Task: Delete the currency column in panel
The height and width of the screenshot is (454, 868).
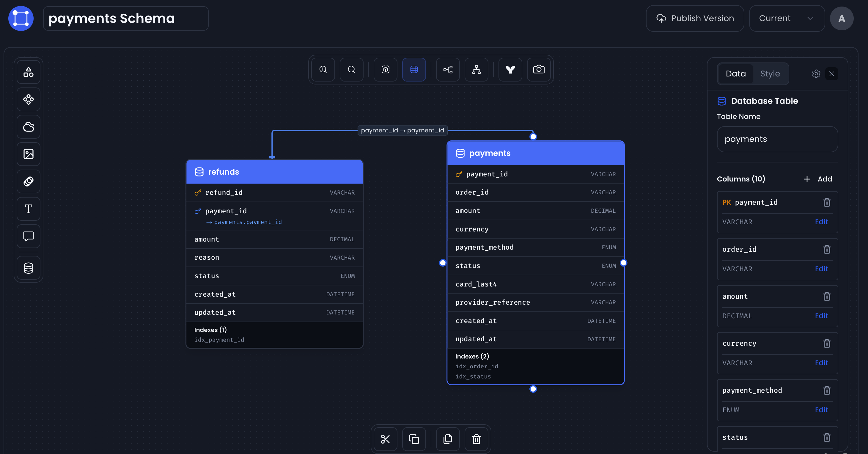Action: pyautogui.click(x=827, y=343)
